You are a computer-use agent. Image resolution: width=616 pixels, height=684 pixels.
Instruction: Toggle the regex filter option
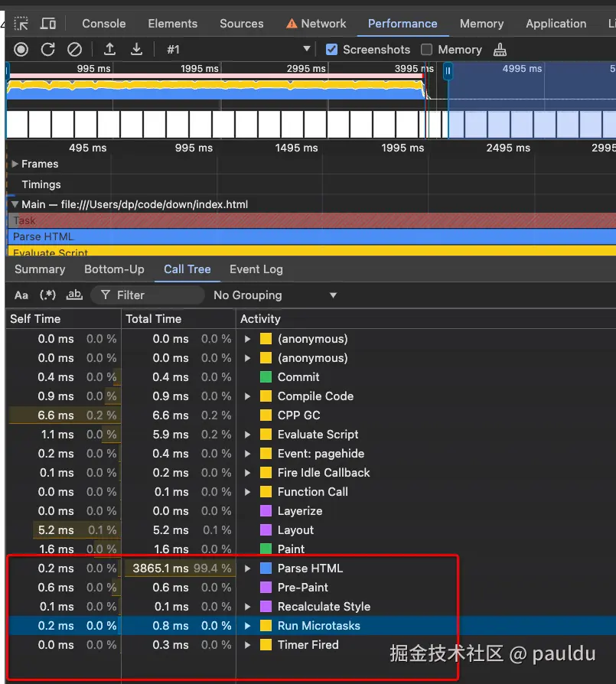[48, 295]
